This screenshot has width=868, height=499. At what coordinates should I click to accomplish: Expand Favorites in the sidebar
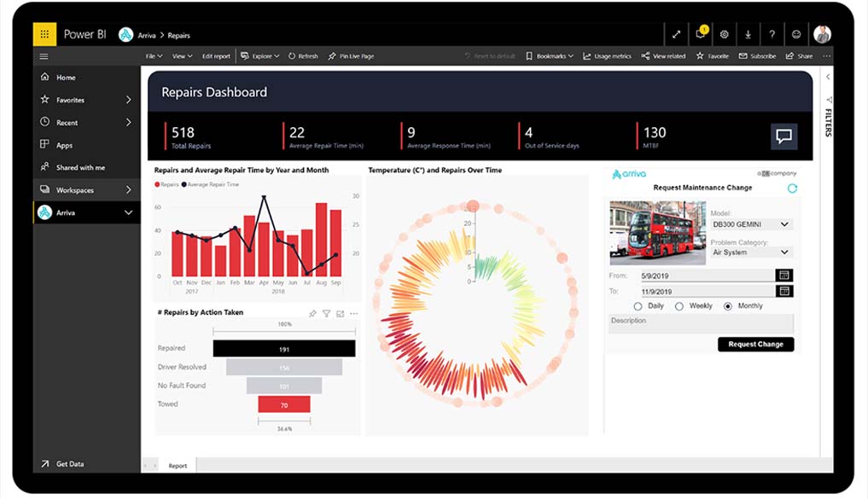(x=128, y=100)
